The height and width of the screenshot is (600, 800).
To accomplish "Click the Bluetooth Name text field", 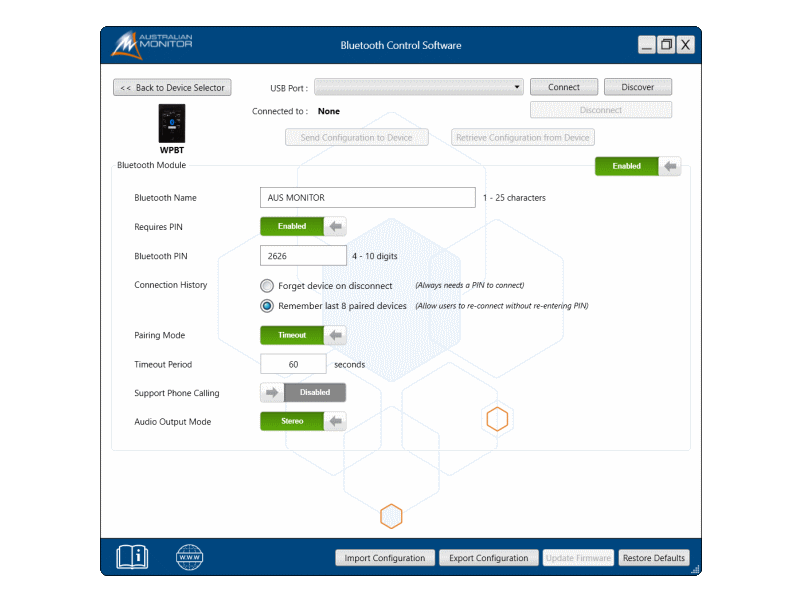I will pos(367,198).
